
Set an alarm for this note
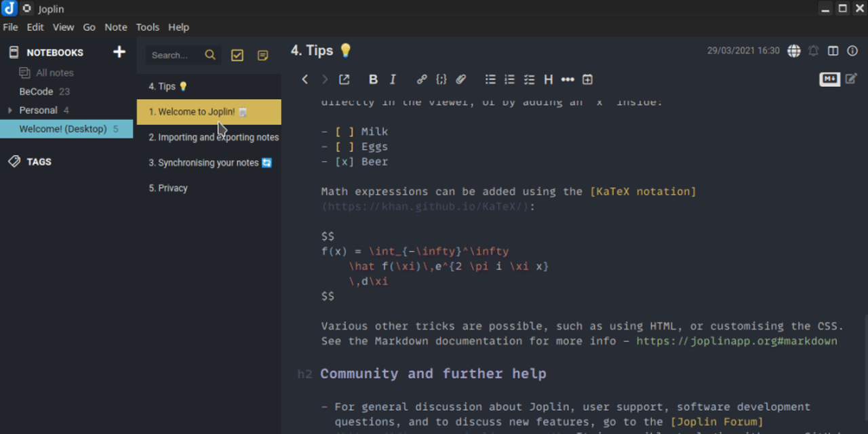813,51
